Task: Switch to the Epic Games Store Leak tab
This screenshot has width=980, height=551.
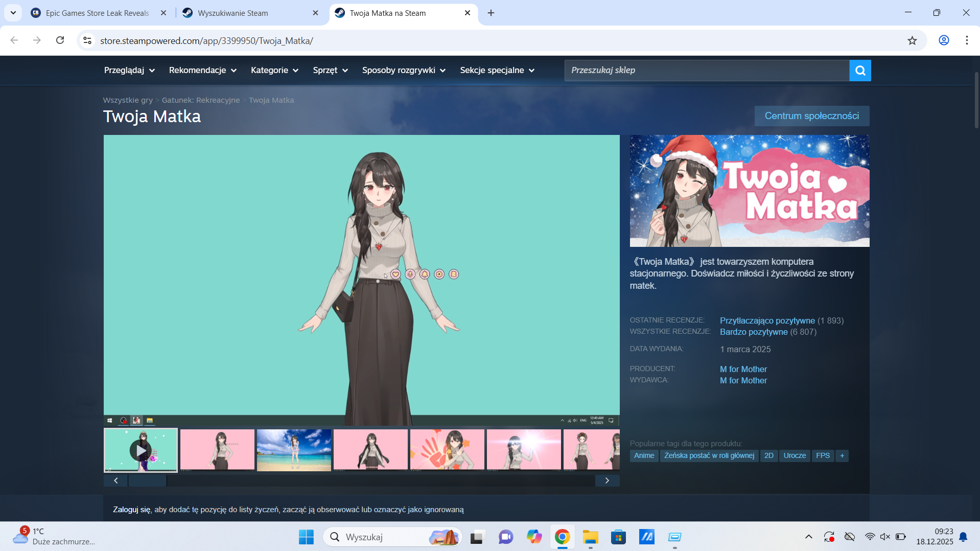Action: click(x=97, y=13)
